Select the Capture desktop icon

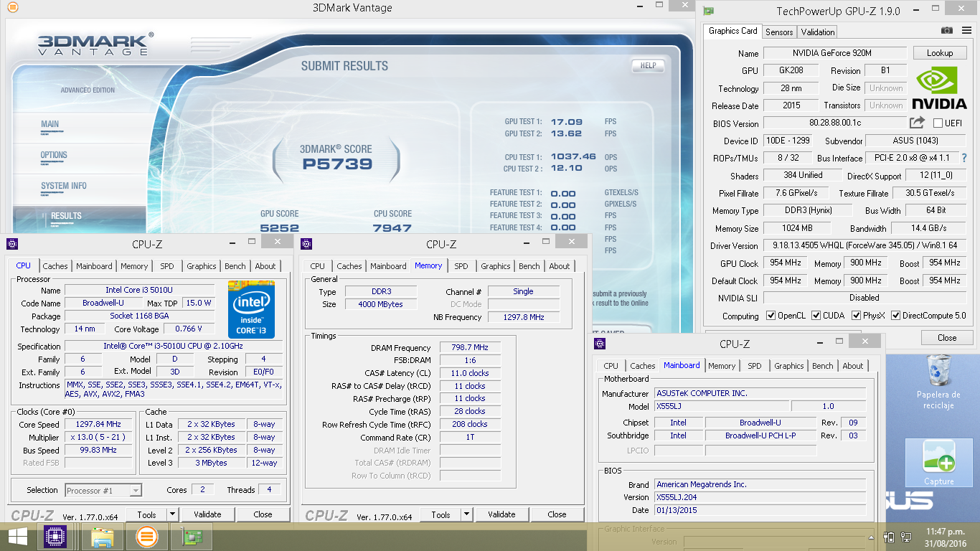pos(938,463)
